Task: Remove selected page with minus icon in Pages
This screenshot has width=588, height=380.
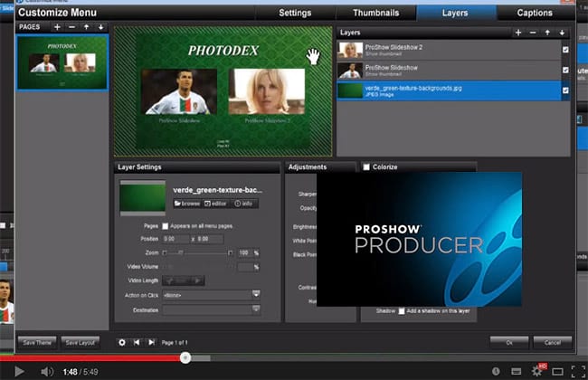Action: [71, 27]
